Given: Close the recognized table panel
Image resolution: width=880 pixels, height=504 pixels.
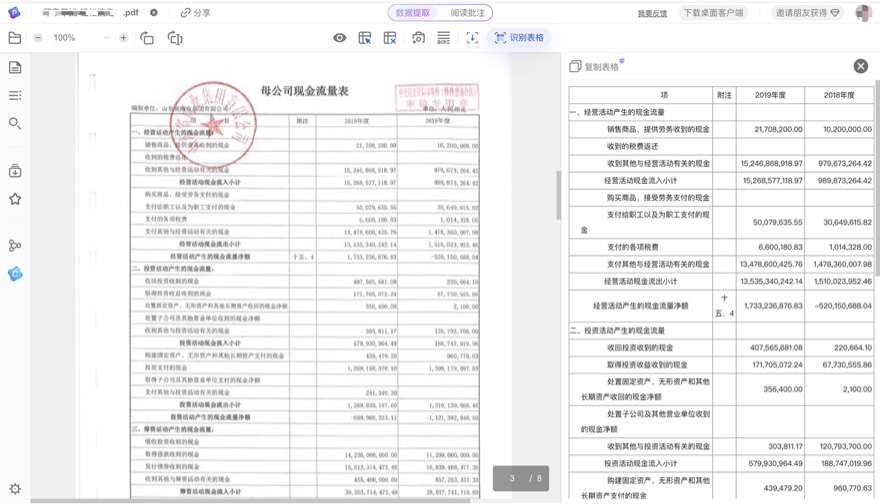Looking at the screenshot, I should pyautogui.click(x=860, y=66).
